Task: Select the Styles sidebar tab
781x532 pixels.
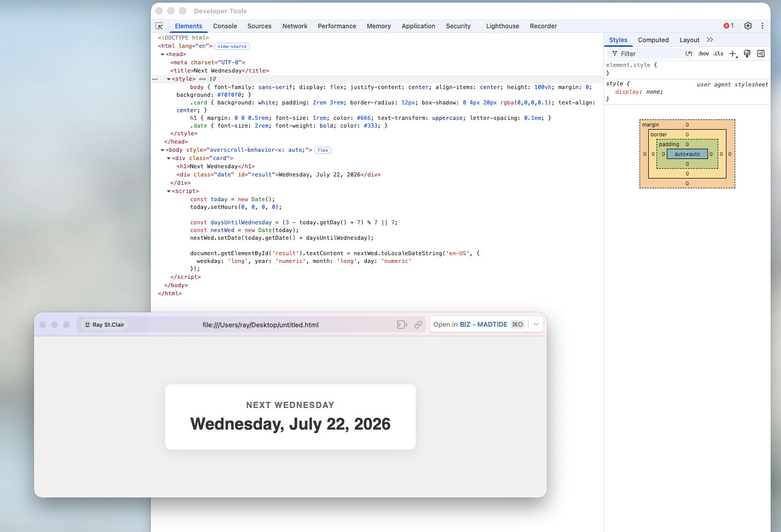Action: pos(618,40)
